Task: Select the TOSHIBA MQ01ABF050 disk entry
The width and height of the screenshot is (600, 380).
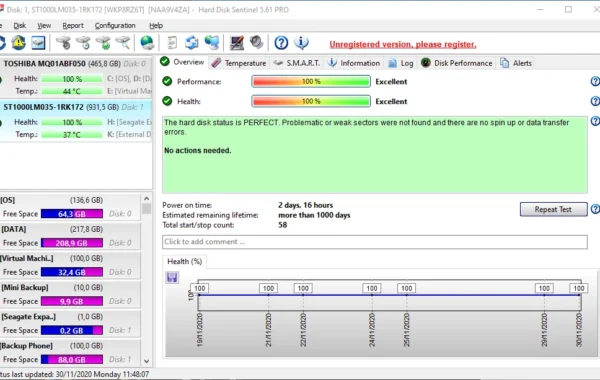Action: pos(76,78)
